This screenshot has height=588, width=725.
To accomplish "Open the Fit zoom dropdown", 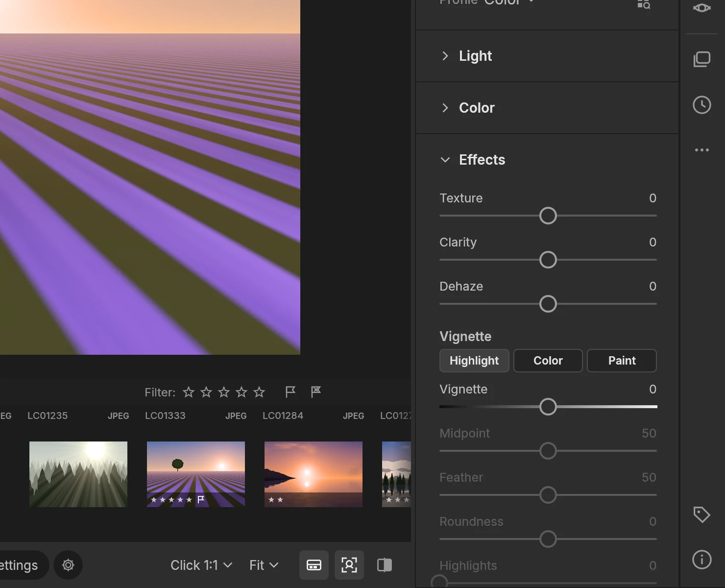I will pyautogui.click(x=264, y=565).
